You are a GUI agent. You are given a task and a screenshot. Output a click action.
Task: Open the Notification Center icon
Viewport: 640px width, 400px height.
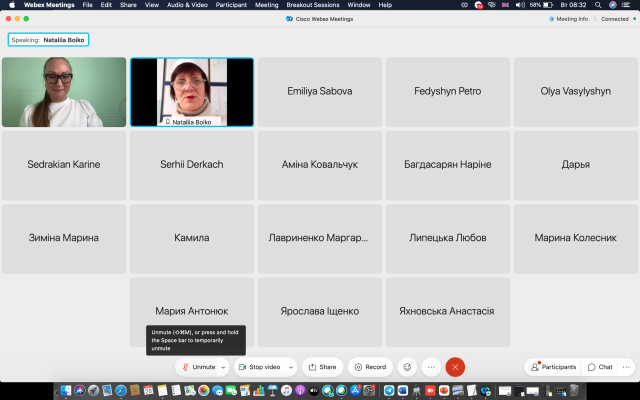626,5
